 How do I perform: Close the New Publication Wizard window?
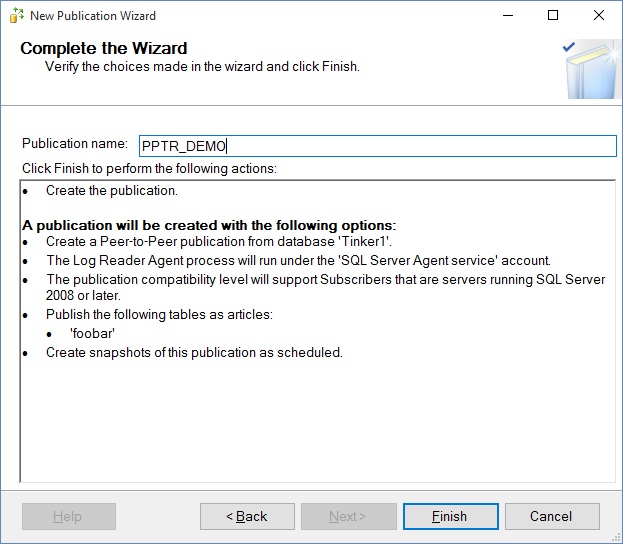599,16
